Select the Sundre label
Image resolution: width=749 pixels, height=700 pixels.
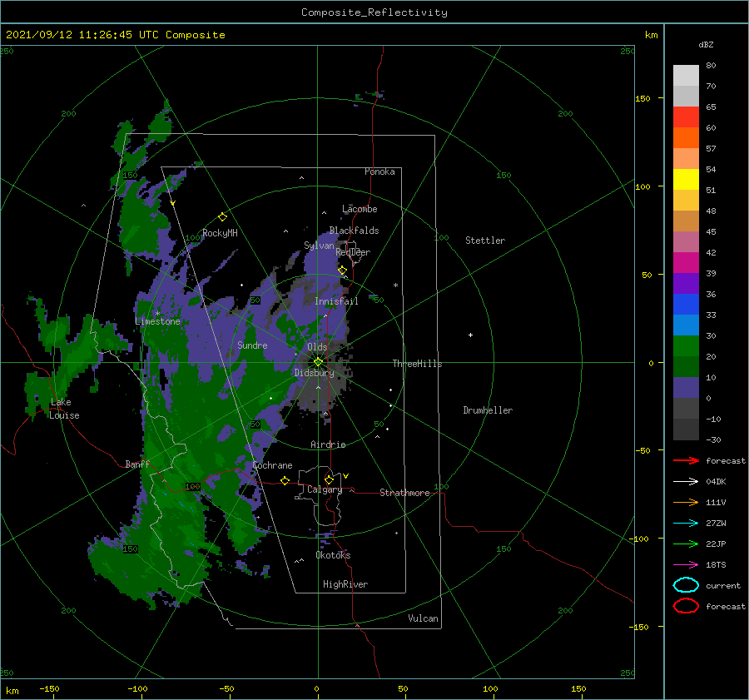[252, 345]
